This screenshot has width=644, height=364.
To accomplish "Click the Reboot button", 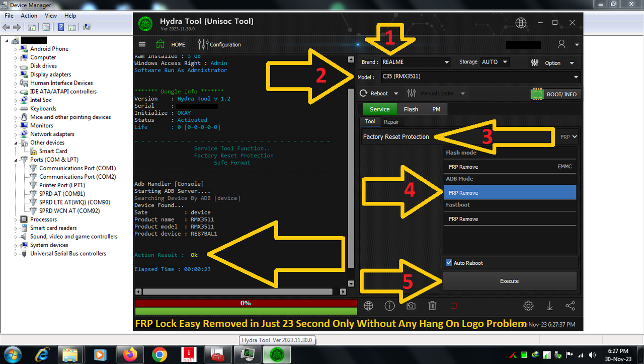I will (x=374, y=93).
